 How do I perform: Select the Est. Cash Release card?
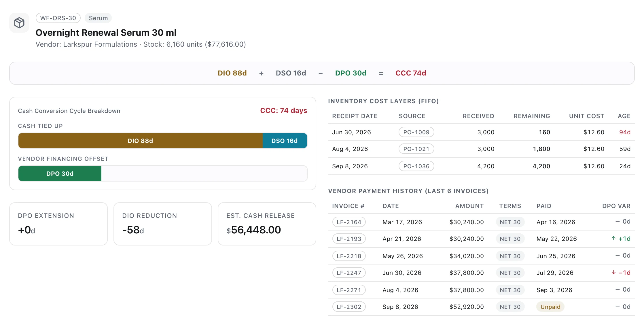click(267, 224)
